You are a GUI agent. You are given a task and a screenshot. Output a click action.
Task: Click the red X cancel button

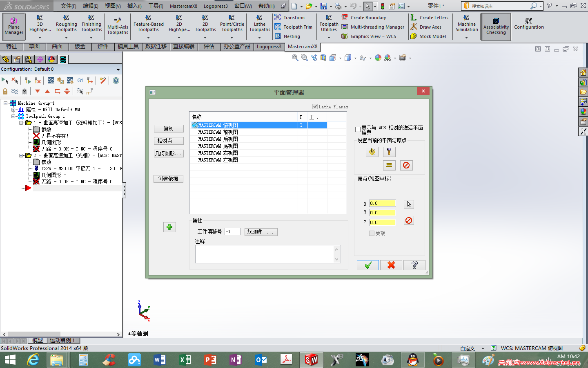[x=391, y=265]
